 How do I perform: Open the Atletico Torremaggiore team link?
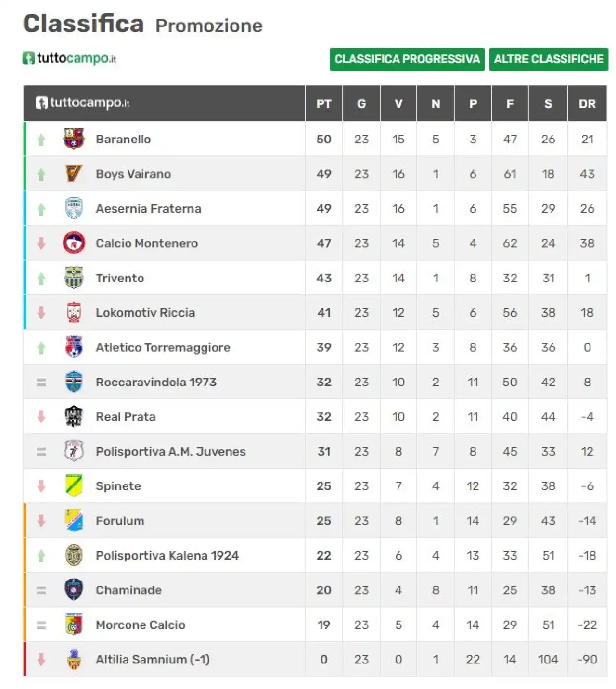[163, 347]
